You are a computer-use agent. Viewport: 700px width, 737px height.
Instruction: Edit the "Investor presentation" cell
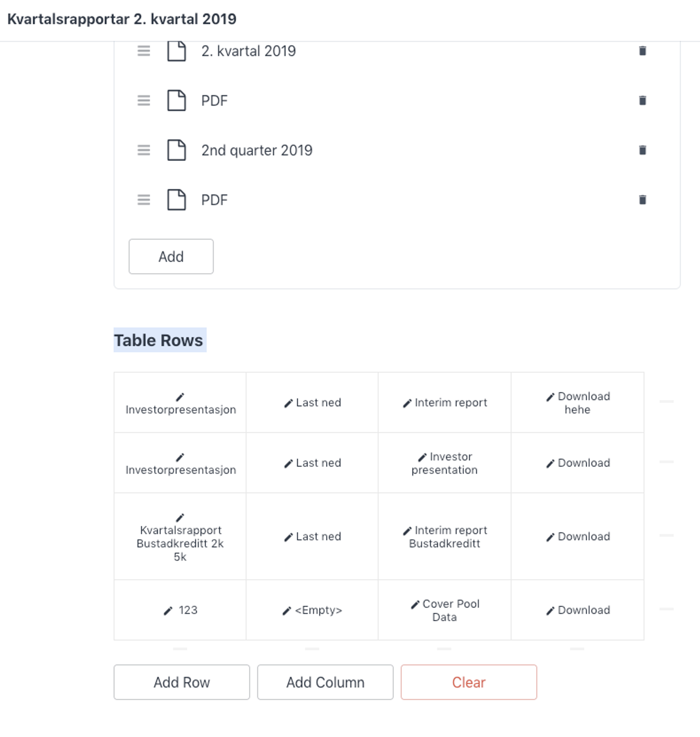tap(444, 463)
